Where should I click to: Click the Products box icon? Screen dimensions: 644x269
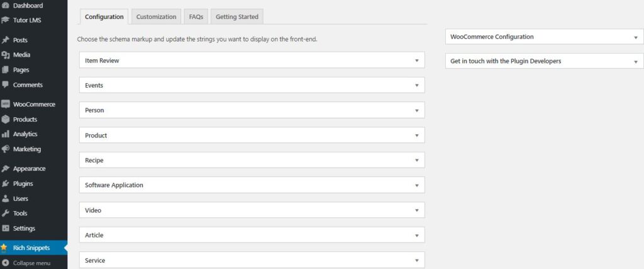5,119
